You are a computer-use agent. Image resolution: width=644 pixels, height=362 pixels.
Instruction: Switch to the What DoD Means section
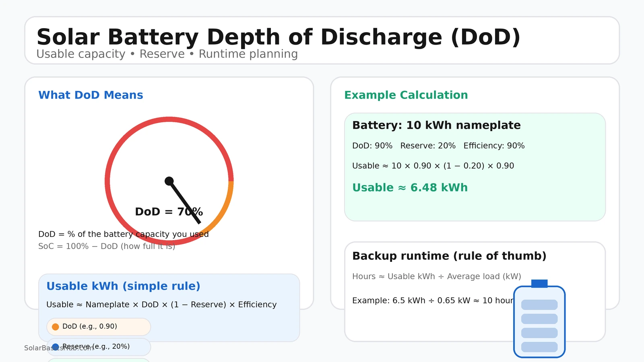(x=90, y=95)
